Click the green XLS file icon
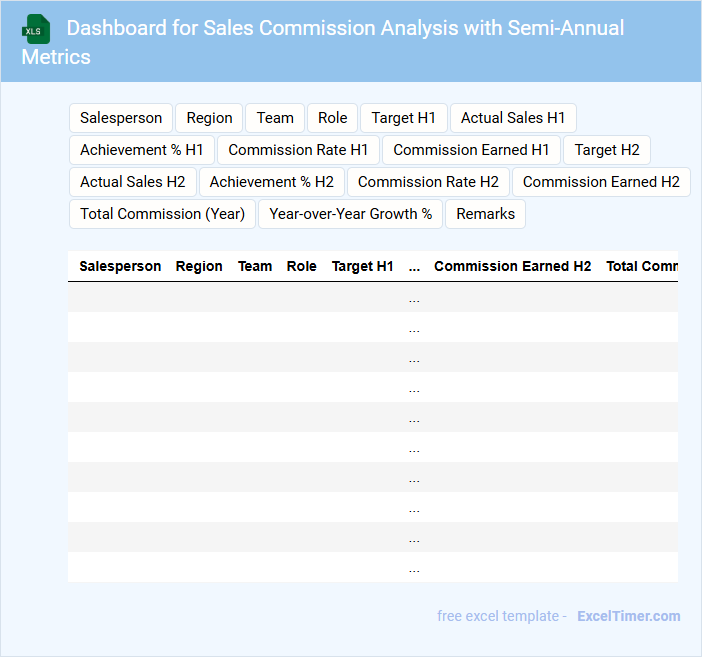The height and width of the screenshot is (657, 702). pos(36,29)
